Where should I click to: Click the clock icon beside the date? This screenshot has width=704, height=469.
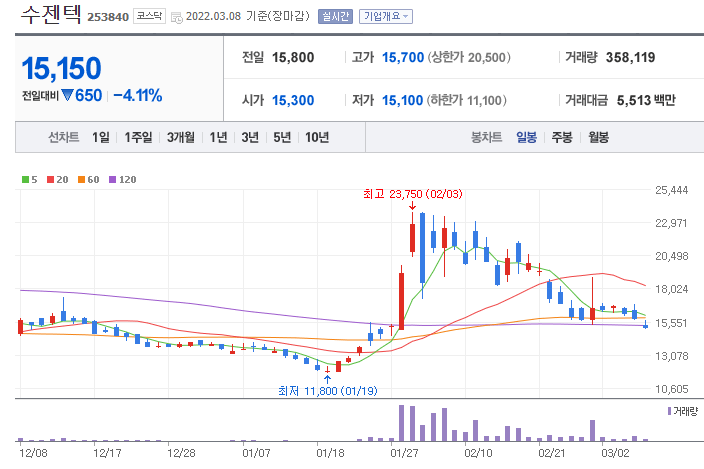click(x=177, y=18)
